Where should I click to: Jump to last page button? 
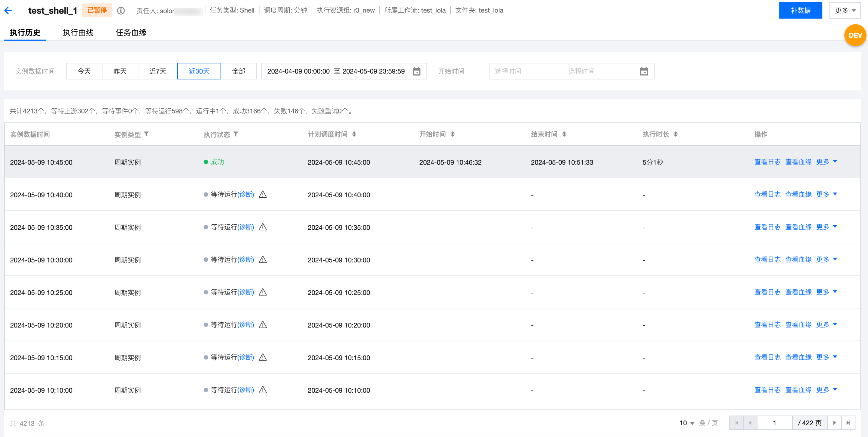pos(848,423)
